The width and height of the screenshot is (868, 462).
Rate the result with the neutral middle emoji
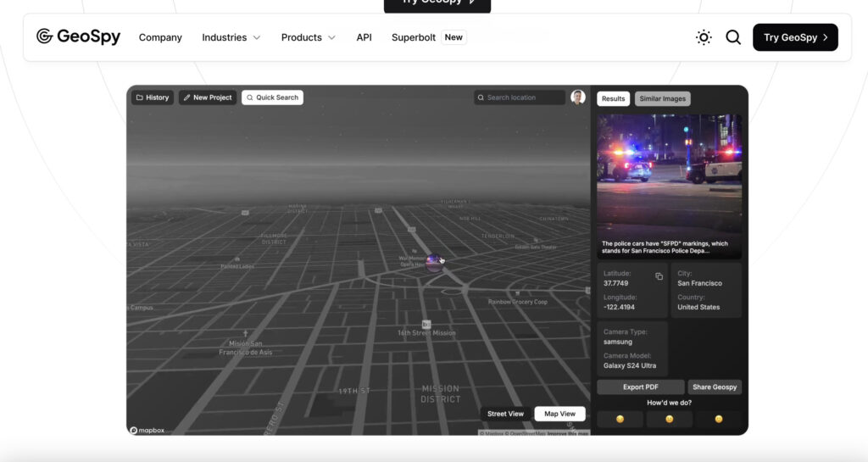670,420
